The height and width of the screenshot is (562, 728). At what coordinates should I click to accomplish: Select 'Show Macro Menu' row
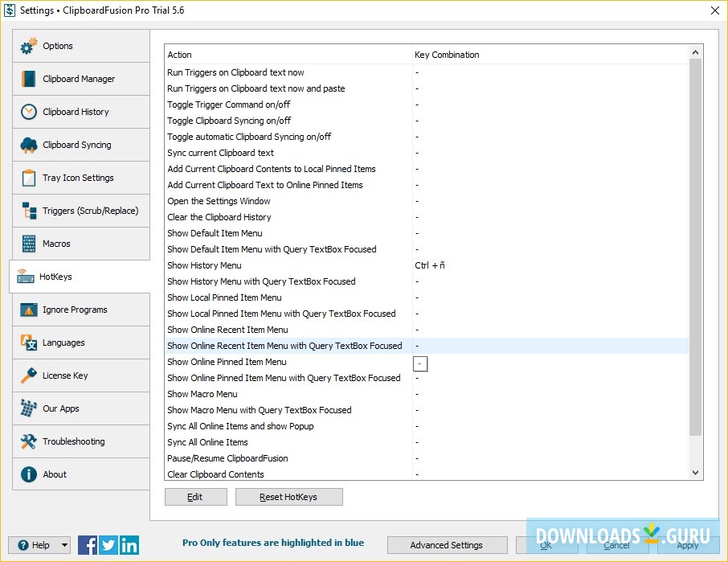[x=426, y=394]
